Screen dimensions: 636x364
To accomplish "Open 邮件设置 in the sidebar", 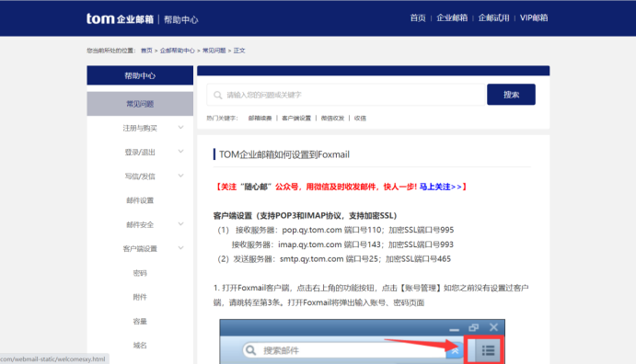I will (x=140, y=200).
